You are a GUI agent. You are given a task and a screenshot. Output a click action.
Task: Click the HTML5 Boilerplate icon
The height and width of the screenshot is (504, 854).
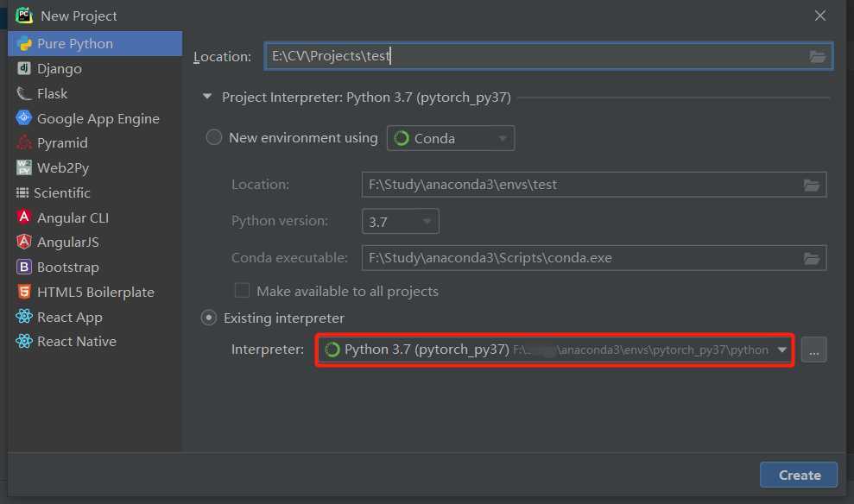[x=24, y=292]
